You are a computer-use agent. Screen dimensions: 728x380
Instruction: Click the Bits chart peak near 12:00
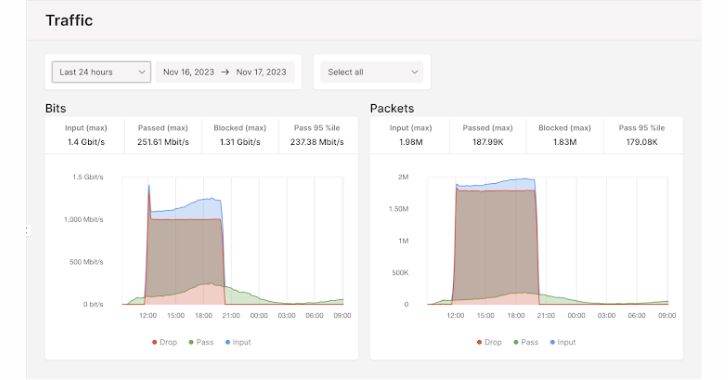[x=149, y=186]
